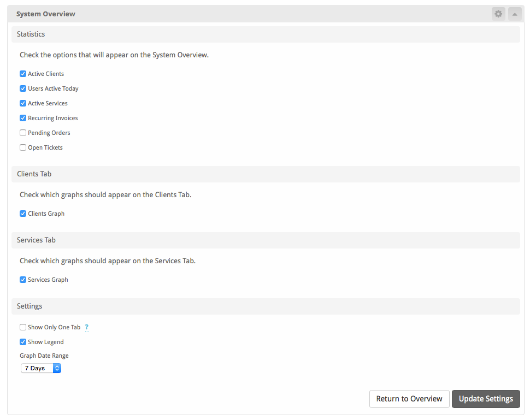Uncheck the Active Clients checkbox
530x420 pixels.
click(23, 74)
